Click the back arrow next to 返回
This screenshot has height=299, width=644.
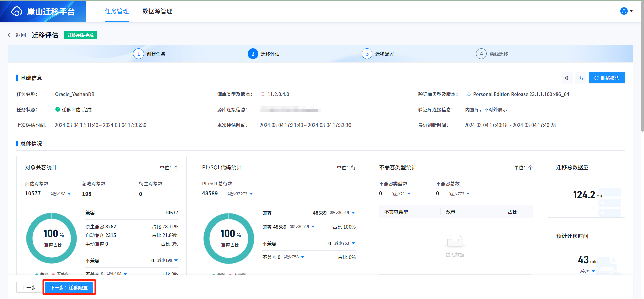[x=11, y=35]
